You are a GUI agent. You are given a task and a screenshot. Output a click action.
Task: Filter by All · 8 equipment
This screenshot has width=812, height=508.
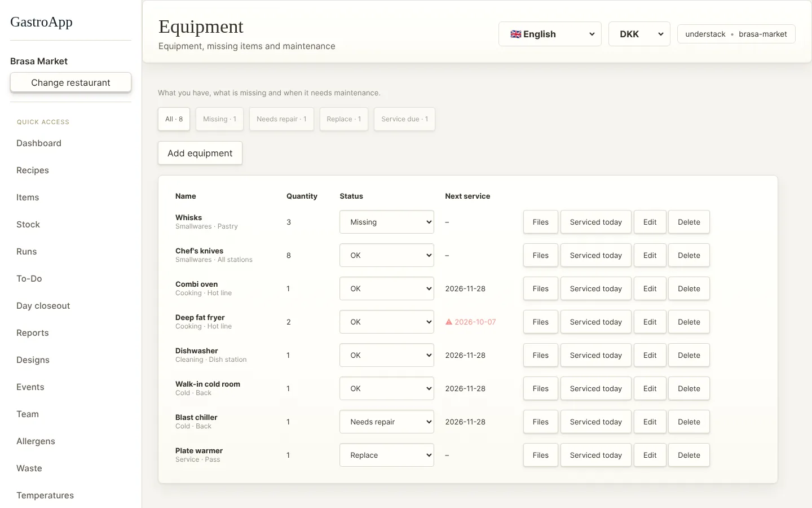[x=174, y=119]
